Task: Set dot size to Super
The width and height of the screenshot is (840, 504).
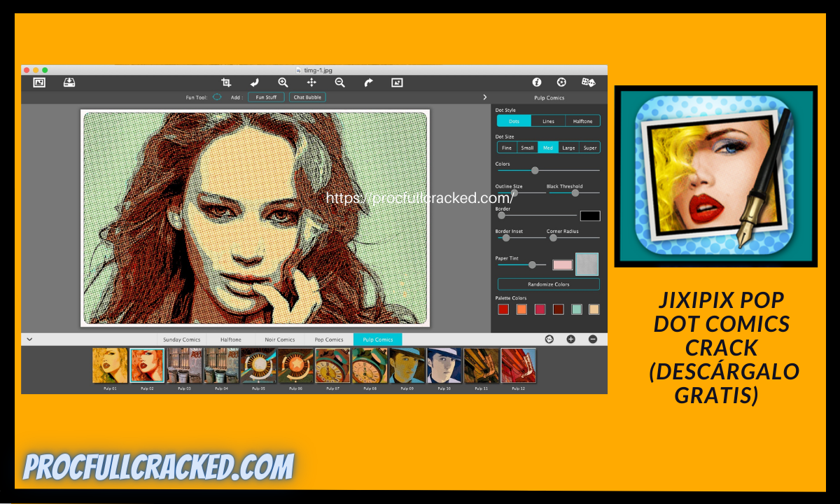Action: tap(590, 148)
